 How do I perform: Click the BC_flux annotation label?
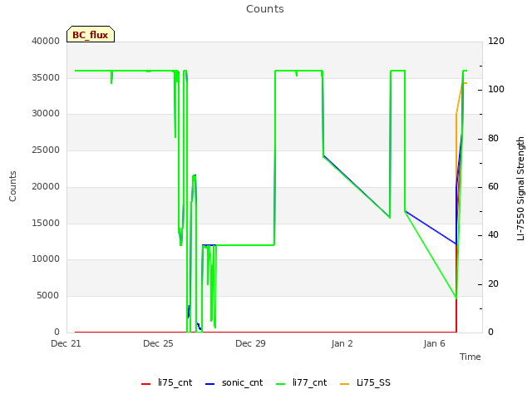[91, 34]
